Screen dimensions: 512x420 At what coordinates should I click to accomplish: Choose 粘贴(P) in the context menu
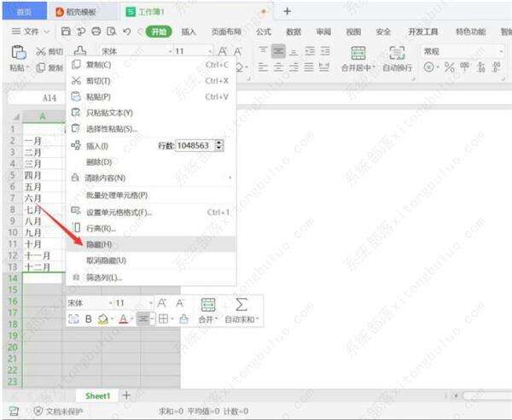[150, 96]
